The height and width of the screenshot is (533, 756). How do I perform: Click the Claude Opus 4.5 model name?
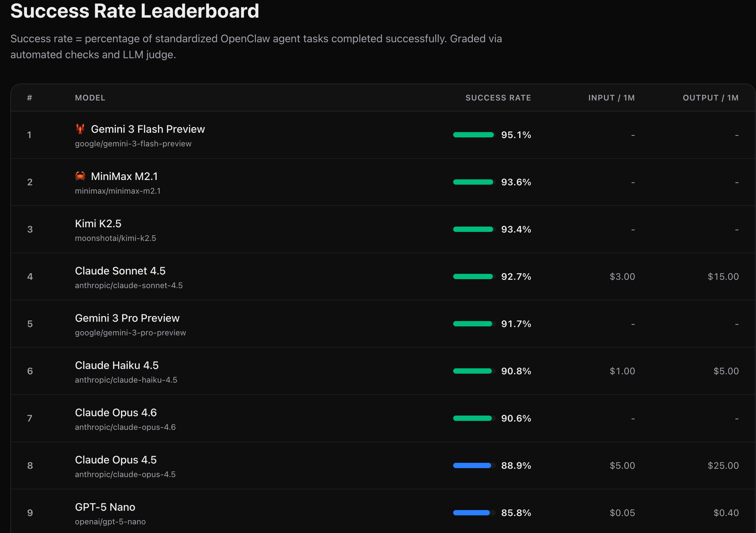coord(116,460)
